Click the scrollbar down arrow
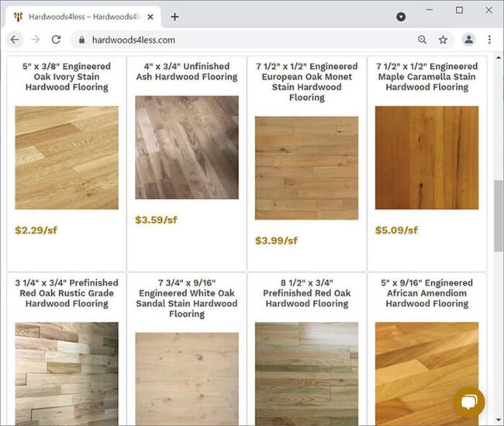This screenshot has width=504, height=426. pos(499,420)
